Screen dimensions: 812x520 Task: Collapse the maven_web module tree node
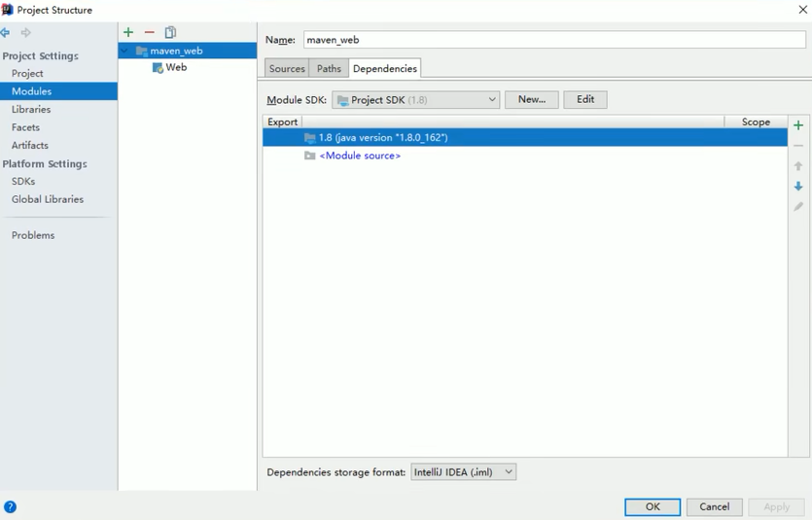(124, 51)
